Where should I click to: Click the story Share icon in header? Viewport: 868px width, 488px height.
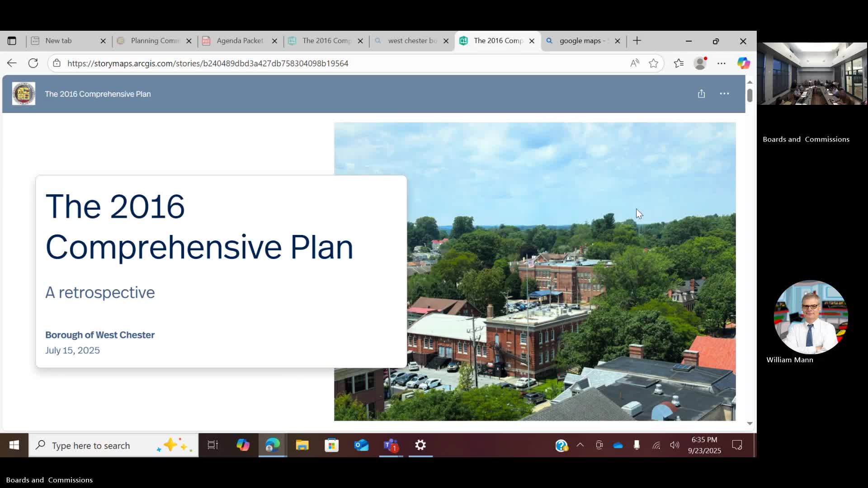(x=701, y=94)
